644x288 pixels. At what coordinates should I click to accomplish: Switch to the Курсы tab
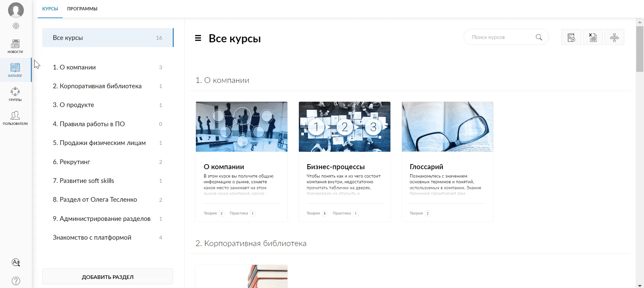[50, 9]
